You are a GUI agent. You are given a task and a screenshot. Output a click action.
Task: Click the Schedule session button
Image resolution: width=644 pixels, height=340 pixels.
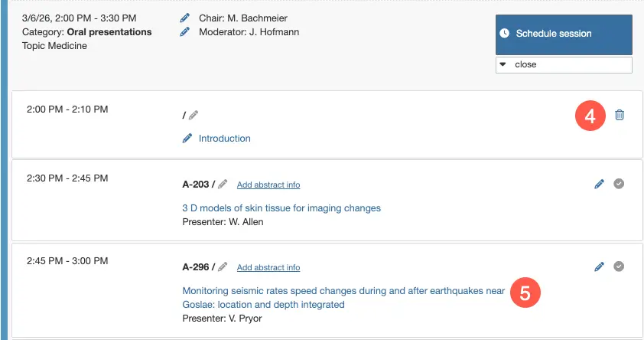[564, 34]
